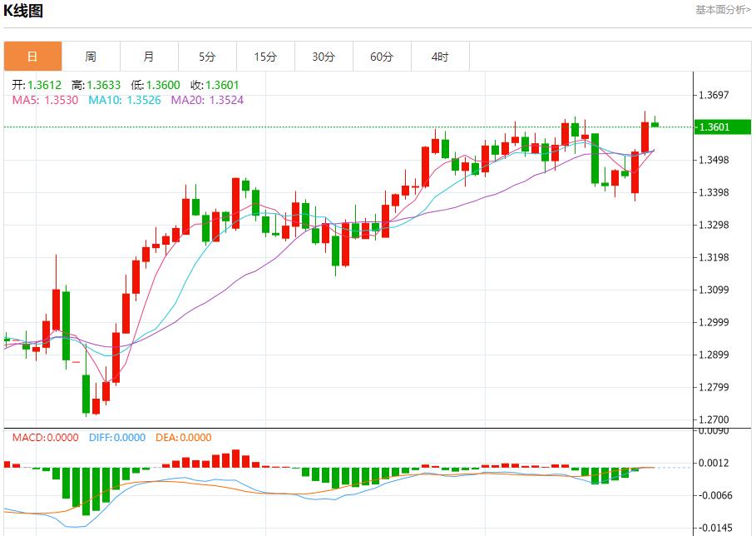Image resolution: width=756 pixels, height=536 pixels.
Task: Open the 基本面分析 link
Action: pyautogui.click(x=722, y=10)
